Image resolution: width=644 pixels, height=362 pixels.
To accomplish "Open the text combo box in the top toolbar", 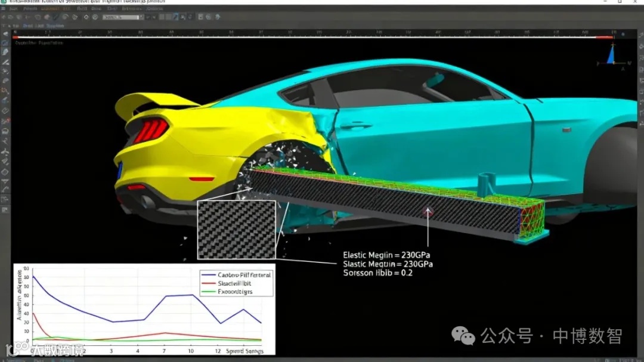I will coord(120,17).
